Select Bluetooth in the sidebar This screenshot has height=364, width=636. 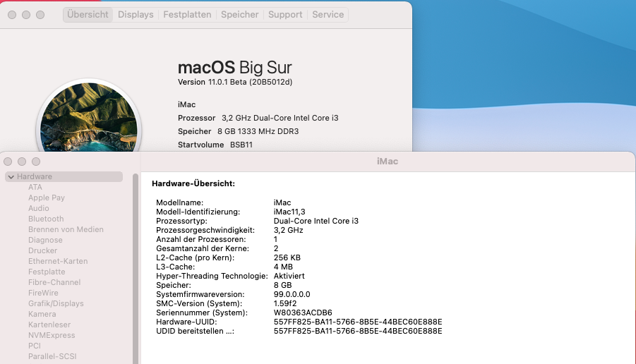tap(46, 219)
